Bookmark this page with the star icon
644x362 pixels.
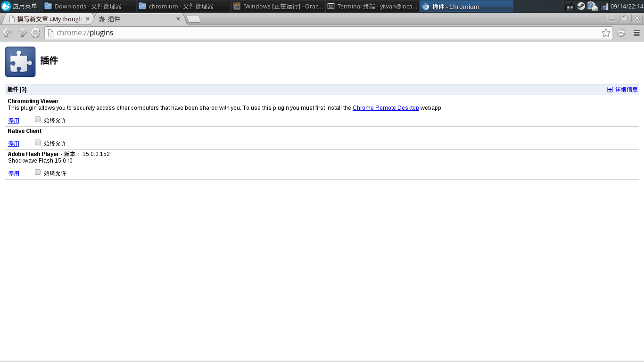606,33
